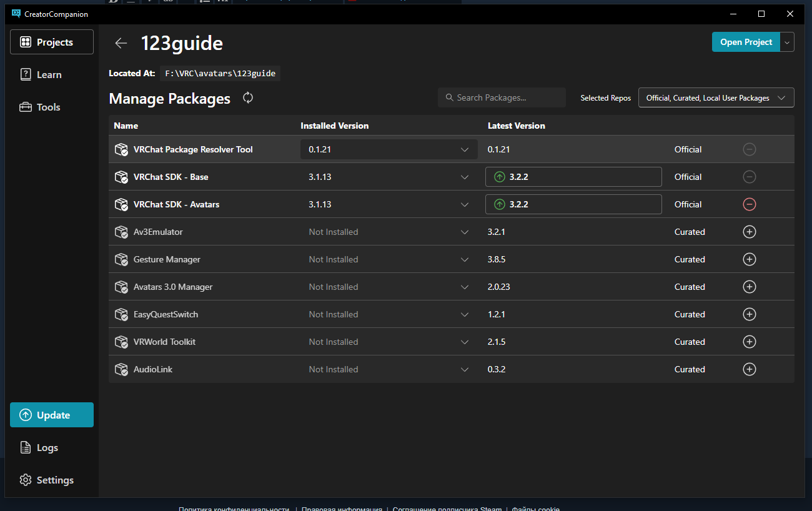Viewport: 812px width, 511px height.
Task: Upgrade VRChat SDK - Base to 3.2.2
Action: coord(573,177)
